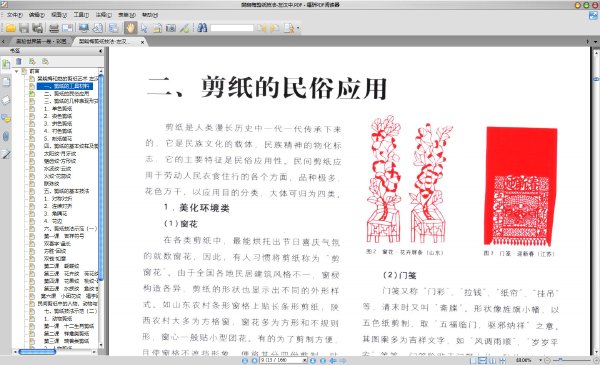
Task: Click the Zoom out minus button
Action: click(548, 360)
